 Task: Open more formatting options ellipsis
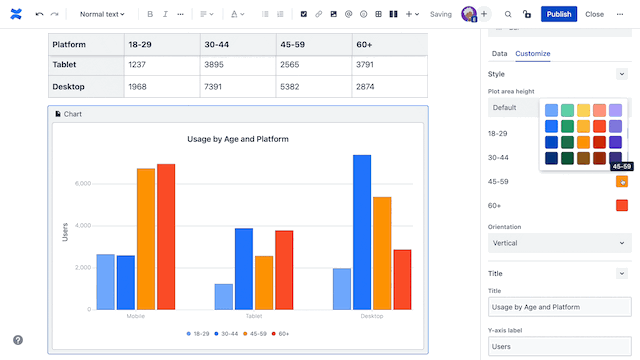(x=180, y=14)
